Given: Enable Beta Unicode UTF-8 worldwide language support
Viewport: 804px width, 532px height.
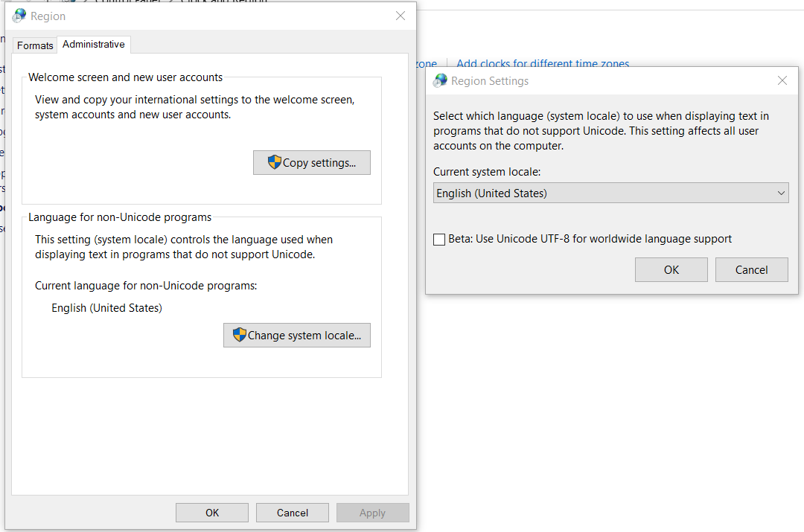Looking at the screenshot, I should [x=439, y=239].
